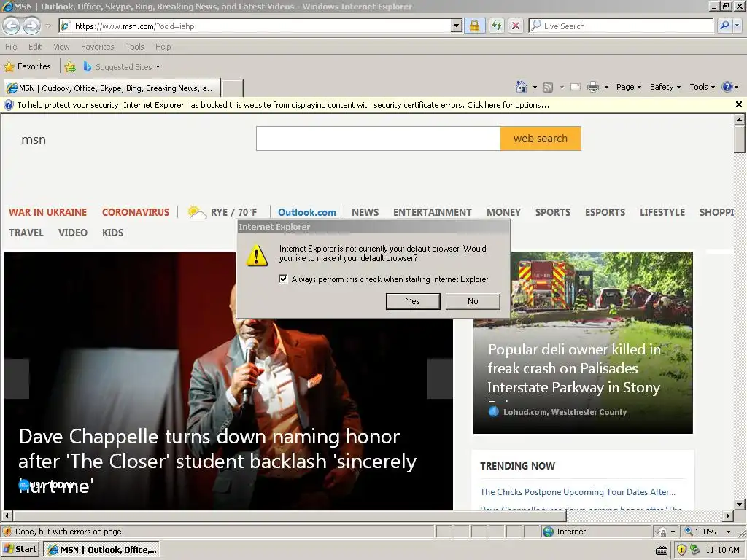
Task: Open the KIDS section link
Action: tap(112, 233)
